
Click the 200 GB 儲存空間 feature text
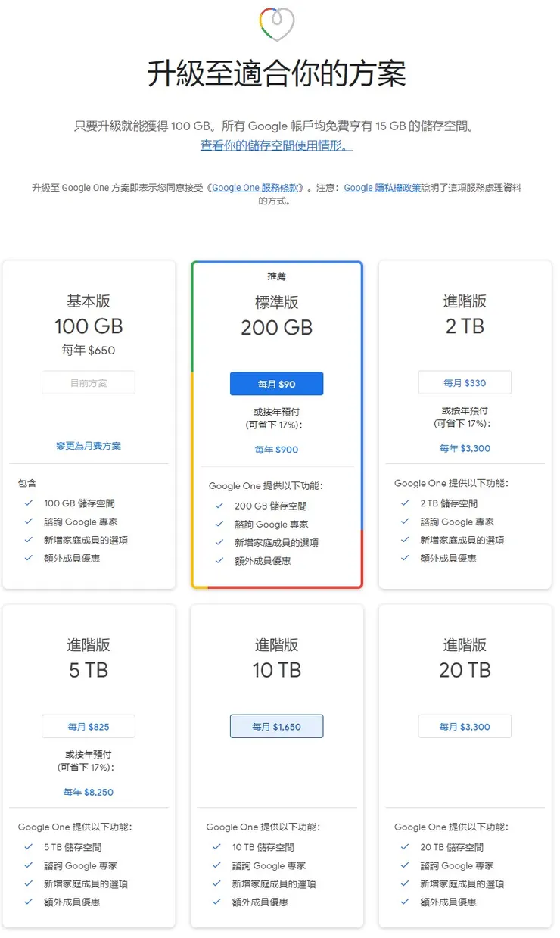point(271,506)
